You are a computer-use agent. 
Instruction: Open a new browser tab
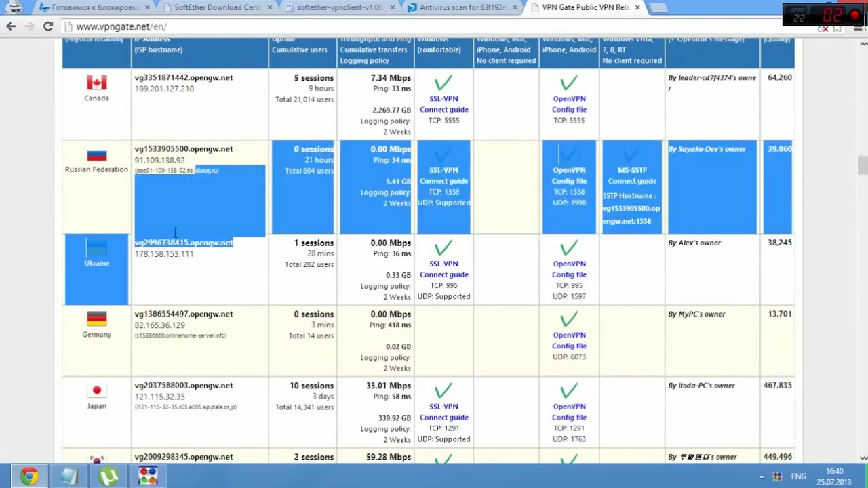tap(658, 7)
